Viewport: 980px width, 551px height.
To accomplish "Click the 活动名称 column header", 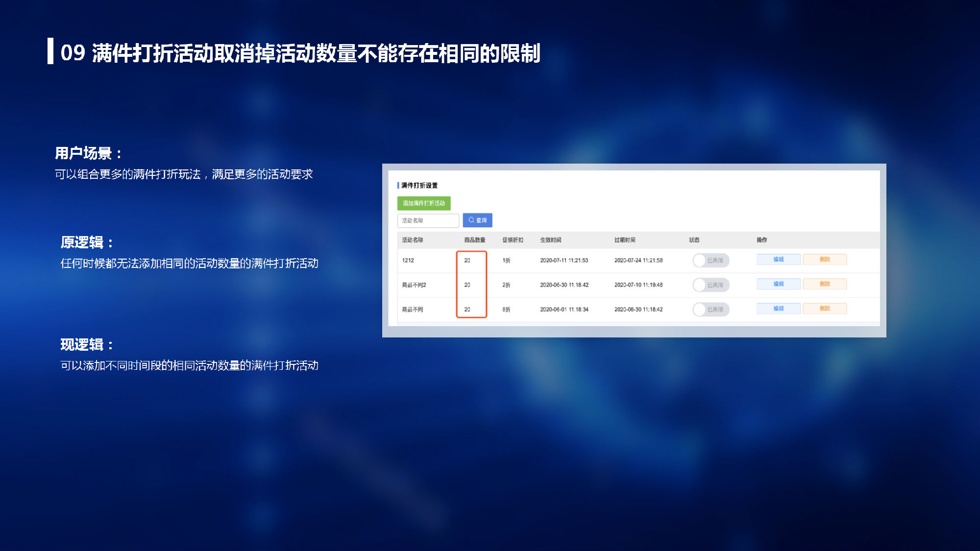I will tap(412, 240).
